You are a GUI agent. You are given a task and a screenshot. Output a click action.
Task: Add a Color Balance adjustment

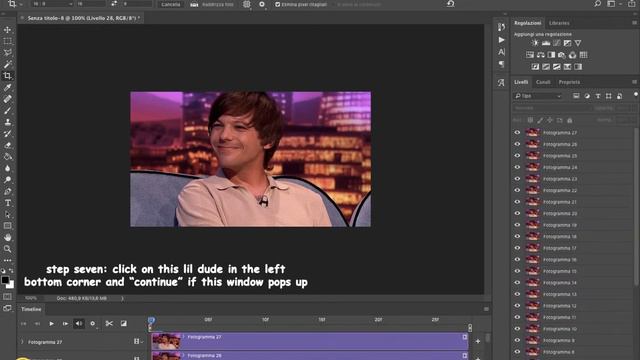point(540,55)
